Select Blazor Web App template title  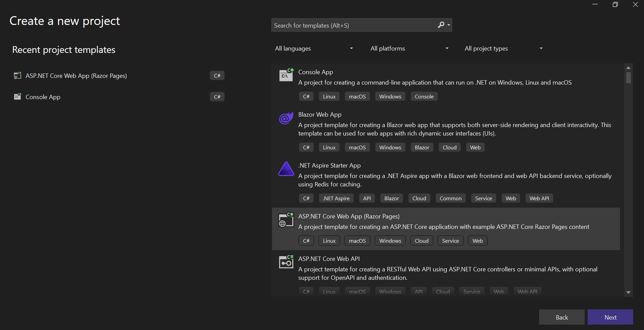pos(320,115)
